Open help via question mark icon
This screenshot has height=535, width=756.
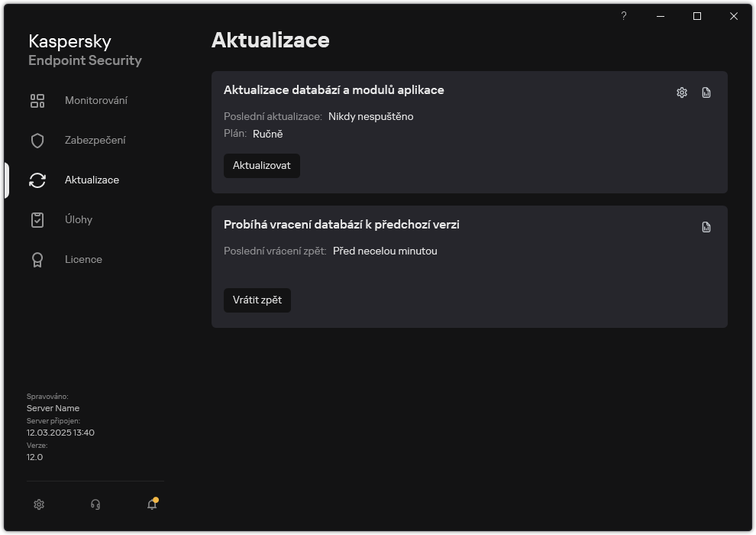[x=623, y=15]
